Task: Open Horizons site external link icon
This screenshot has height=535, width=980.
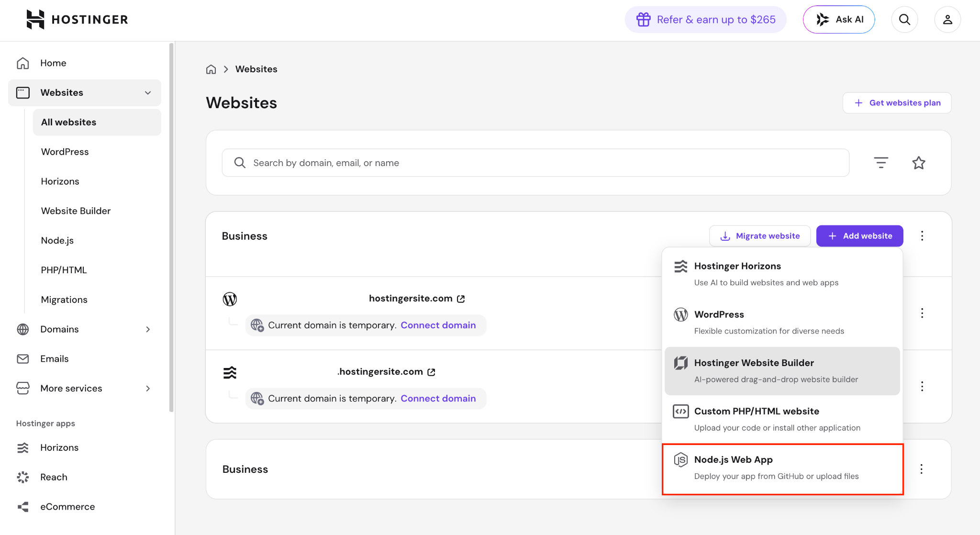Action: [431, 372]
